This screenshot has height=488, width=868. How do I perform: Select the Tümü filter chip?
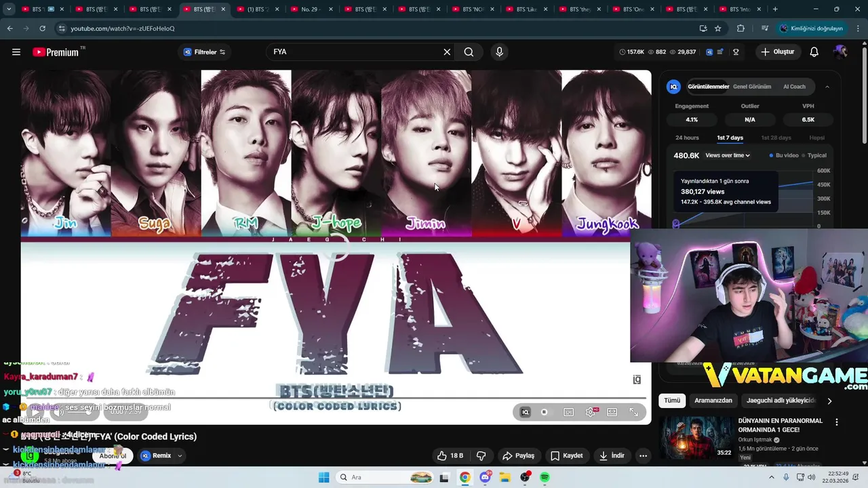[672, 401]
